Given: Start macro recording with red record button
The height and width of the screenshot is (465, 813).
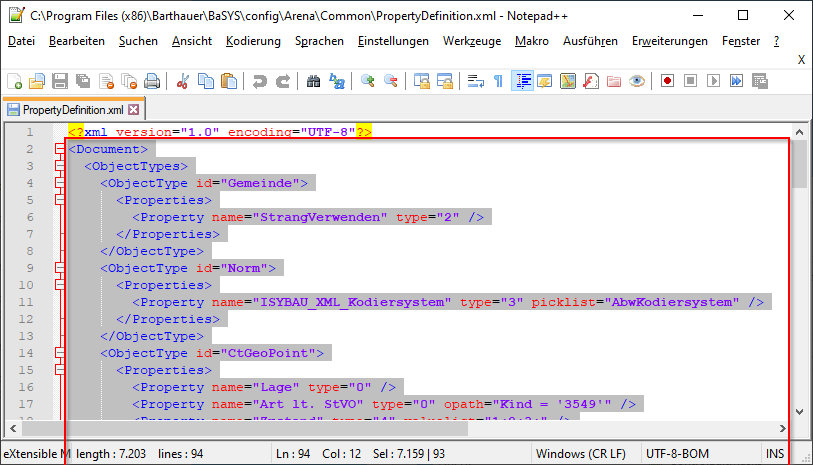Looking at the screenshot, I should pyautogui.click(x=666, y=81).
